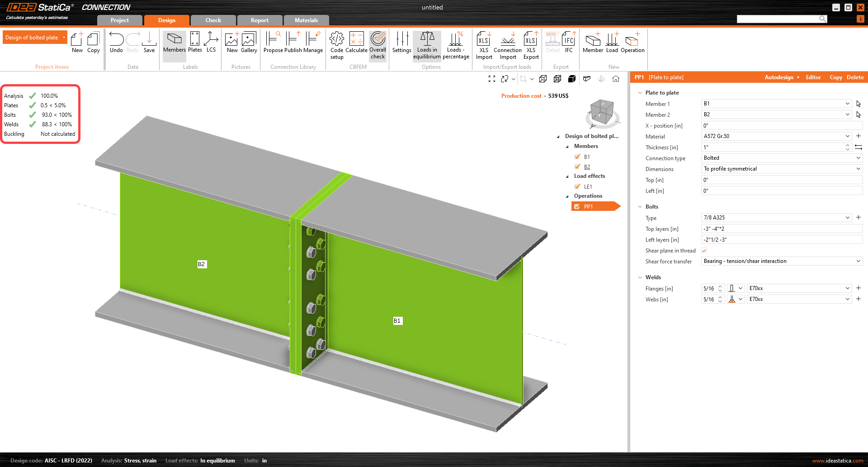The height and width of the screenshot is (467, 868).
Task: Change Connection type from Bolted dropdown
Action: coord(858,157)
